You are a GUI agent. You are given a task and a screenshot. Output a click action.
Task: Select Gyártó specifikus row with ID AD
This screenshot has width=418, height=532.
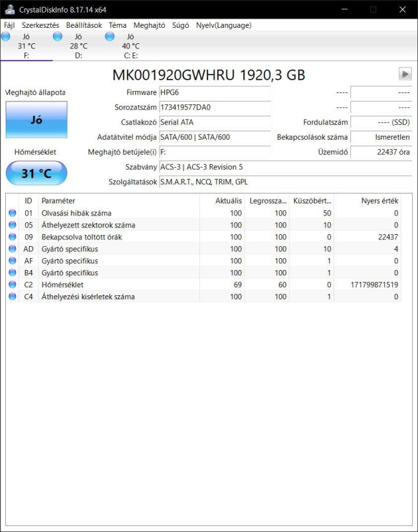203,249
